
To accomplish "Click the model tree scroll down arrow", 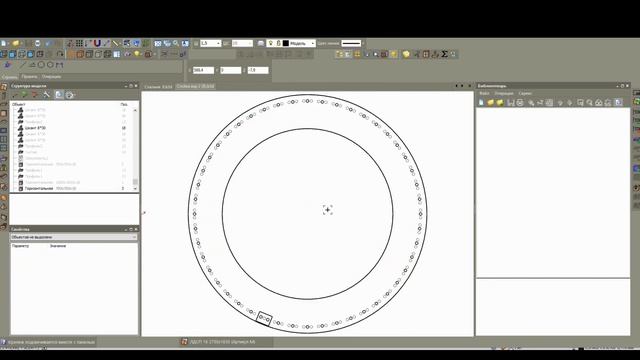I will click(135, 189).
